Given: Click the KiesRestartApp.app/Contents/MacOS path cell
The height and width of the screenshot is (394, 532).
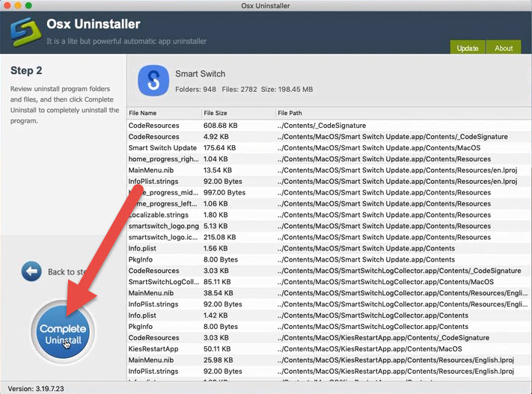Looking at the screenshot, I should click(x=370, y=349).
